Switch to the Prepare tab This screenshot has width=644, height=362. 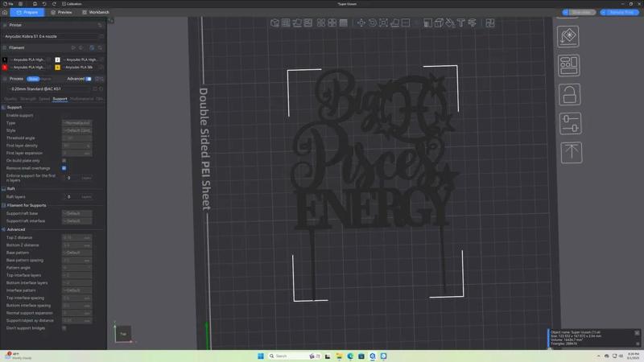point(27,12)
